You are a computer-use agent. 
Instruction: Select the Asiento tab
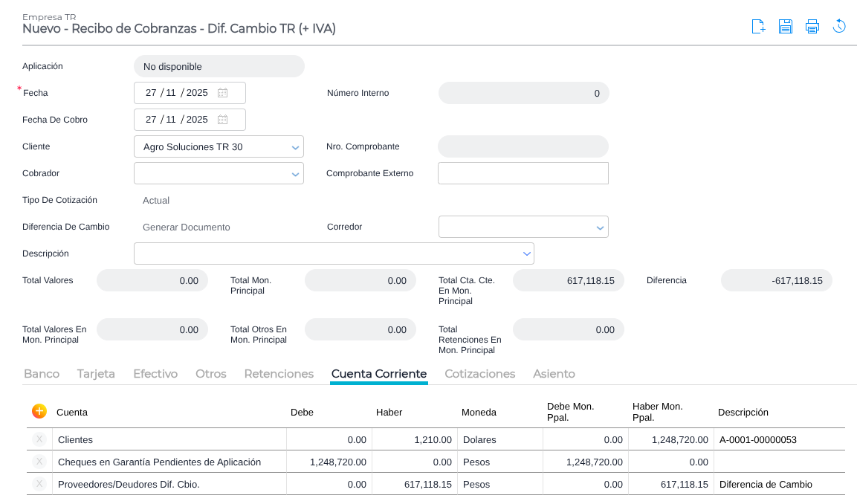tap(554, 374)
